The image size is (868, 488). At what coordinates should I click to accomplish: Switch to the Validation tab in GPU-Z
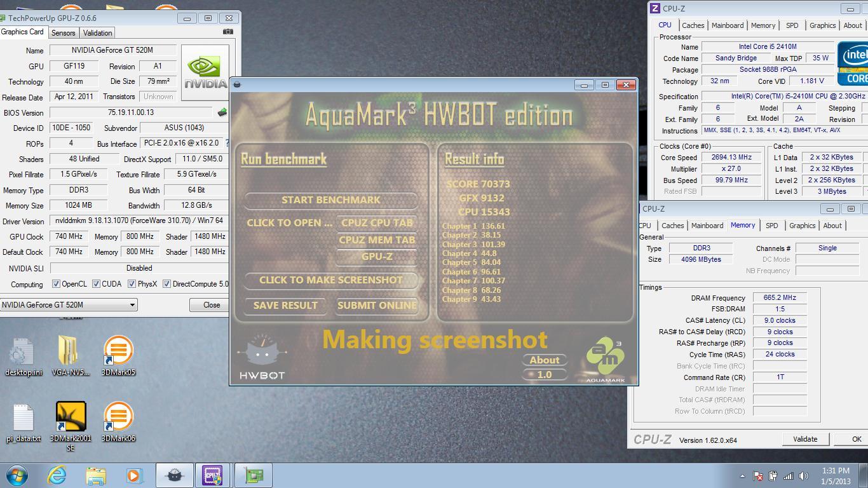pyautogui.click(x=97, y=32)
